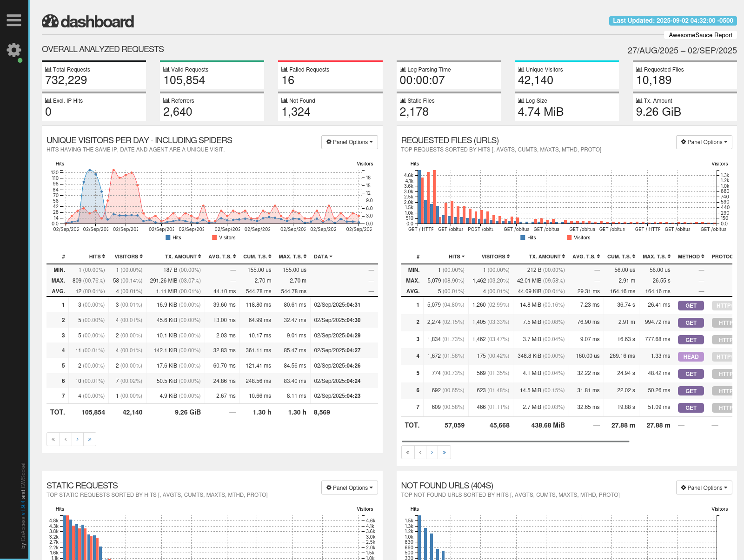
Task: Click chart icon next to Static Files
Action: tap(403, 100)
